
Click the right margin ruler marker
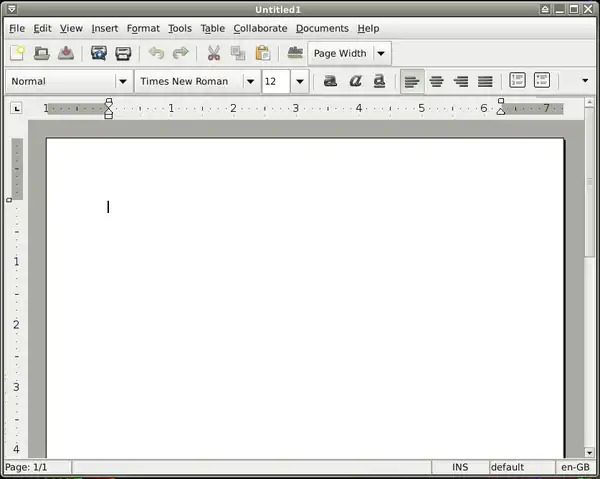pyautogui.click(x=501, y=108)
